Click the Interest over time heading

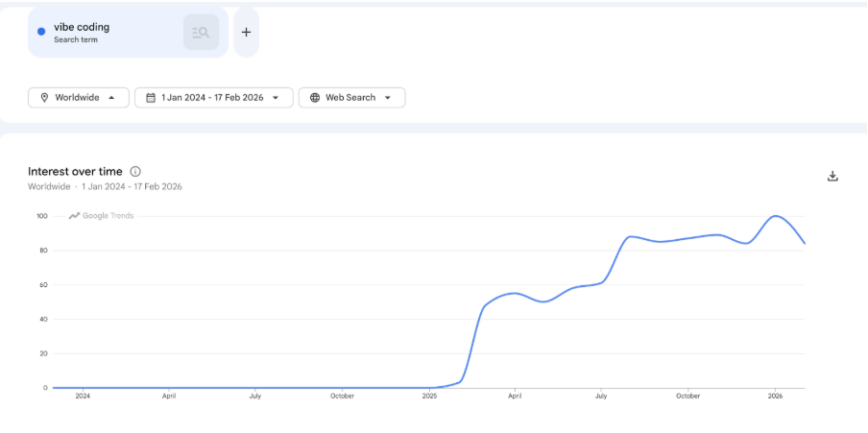click(75, 172)
